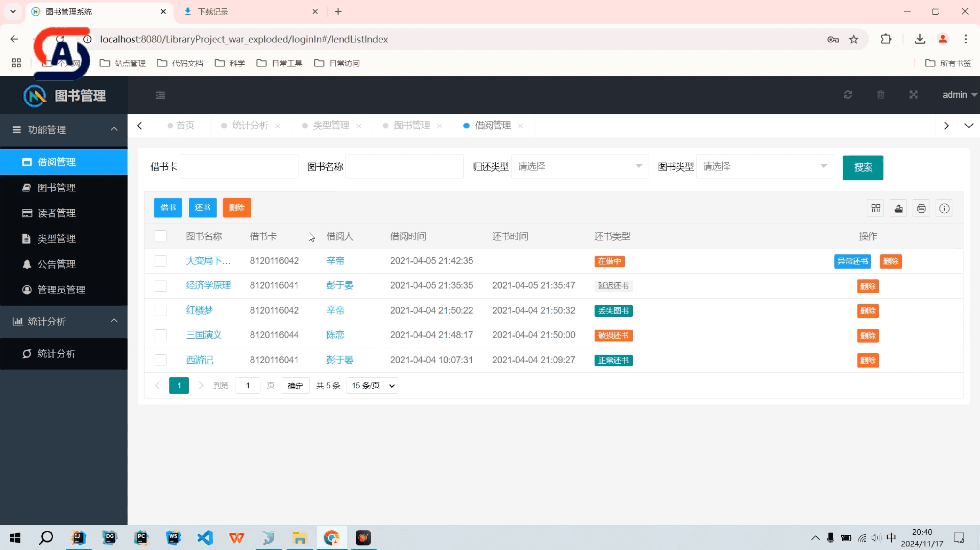Open the 归还类型 dropdown
This screenshot has width=980, height=550.
(580, 166)
